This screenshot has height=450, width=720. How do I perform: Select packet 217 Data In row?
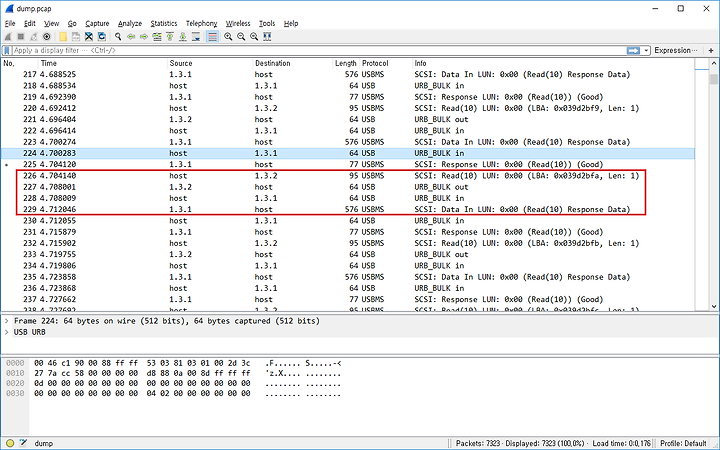[x=348, y=74]
